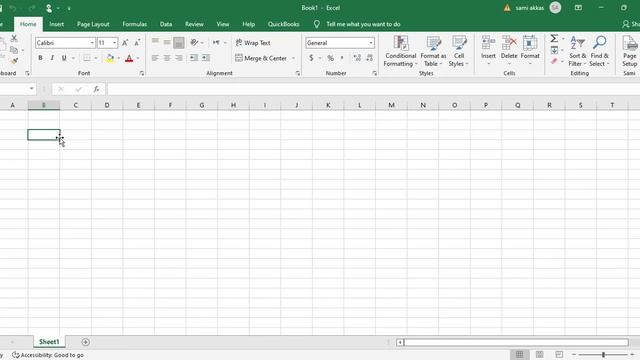
Task: Open Number dialog launcher
Action: pos(374,73)
